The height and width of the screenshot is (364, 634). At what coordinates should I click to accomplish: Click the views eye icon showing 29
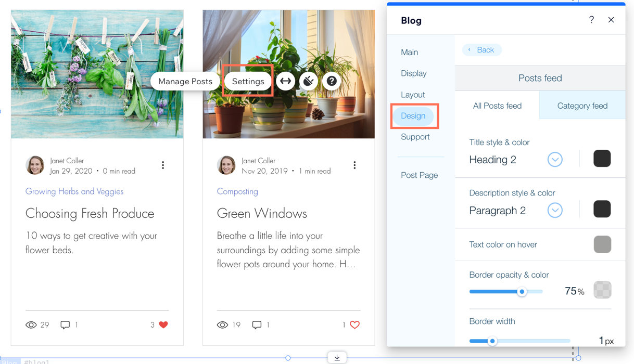(x=31, y=325)
